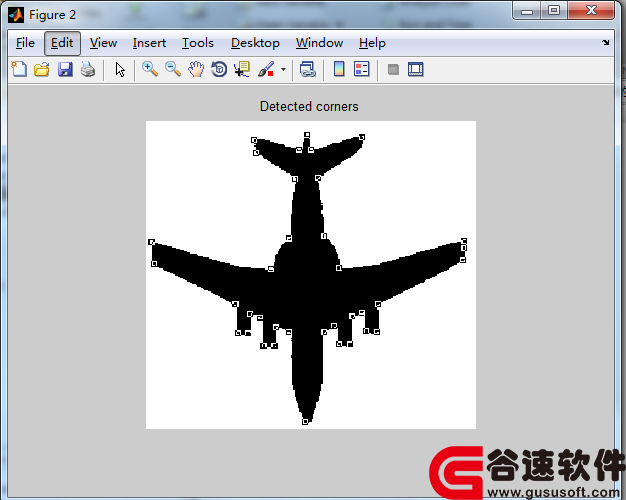The image size is (626, 500).
Task: Open the Edit menu
Action: 62,43
